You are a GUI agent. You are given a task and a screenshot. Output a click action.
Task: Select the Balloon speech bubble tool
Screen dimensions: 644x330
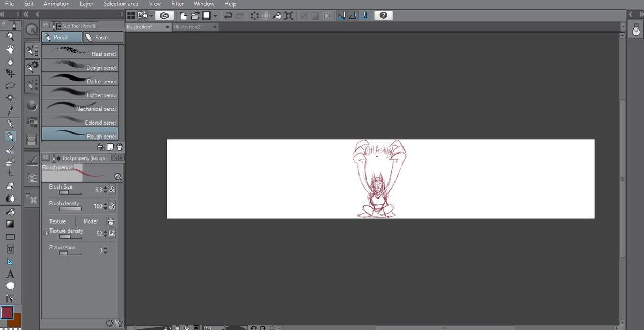pos(10,286)
